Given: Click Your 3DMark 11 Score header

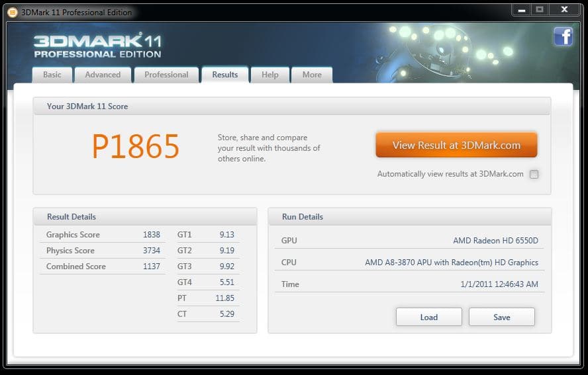Looking at the screenshot, I should point(292,106).
